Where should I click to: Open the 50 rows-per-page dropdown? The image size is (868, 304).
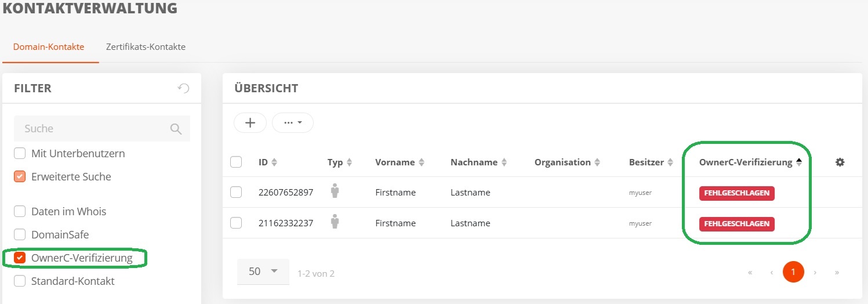pyautogui.click(x=263, y=272)
